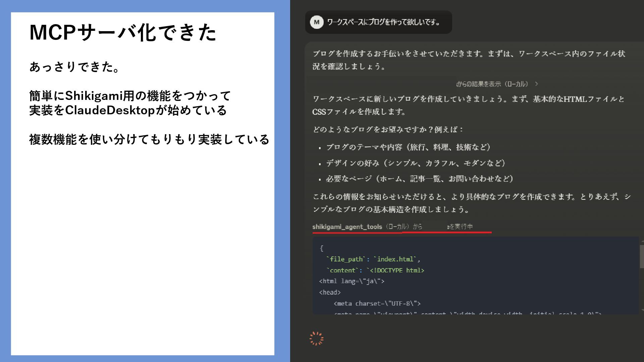Click the paragraph starting "ワークスペースに新しいブログを作成"
The width and height of the screenshot is (644, 362).
[469, 105]
